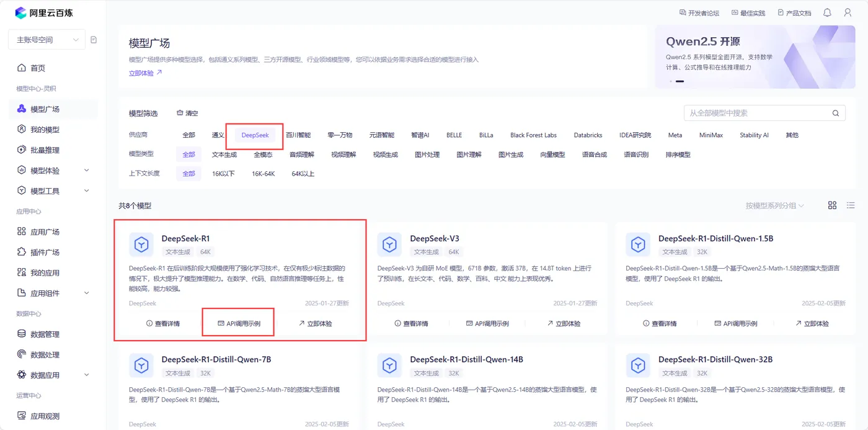Viewport: 868px width, 430px height.
Task: Filter model type by 文本生成
Action: (x=224, y=155)
